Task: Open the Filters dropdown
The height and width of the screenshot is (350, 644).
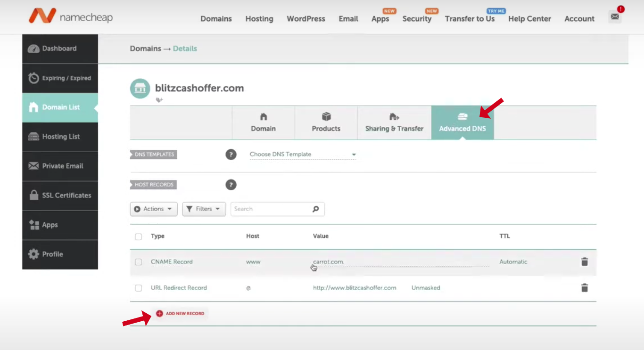Action: pos(204,209)
